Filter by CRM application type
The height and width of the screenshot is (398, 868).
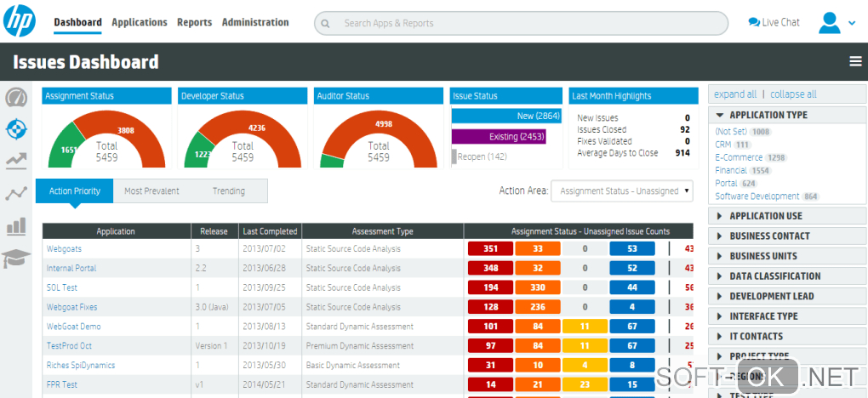coord(723,145)
